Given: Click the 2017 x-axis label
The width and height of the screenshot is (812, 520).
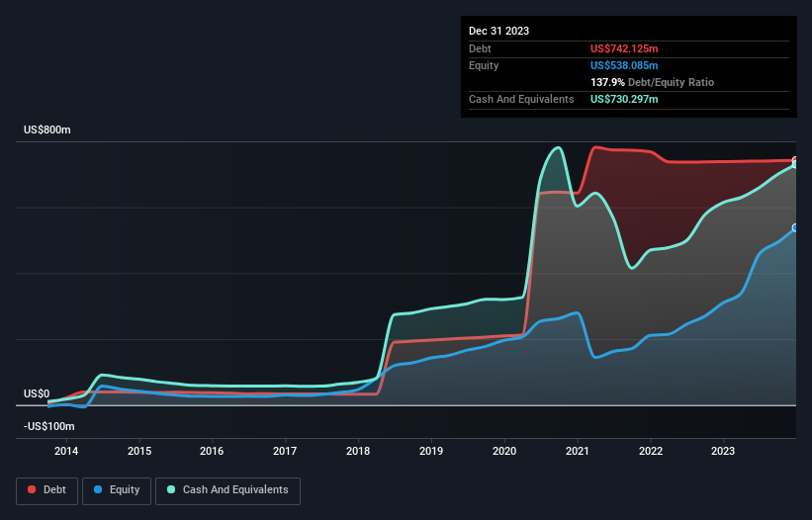Looking at the screenshot, I should (x=285, y=451).
